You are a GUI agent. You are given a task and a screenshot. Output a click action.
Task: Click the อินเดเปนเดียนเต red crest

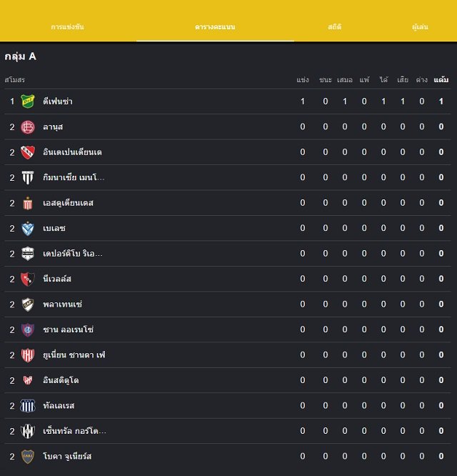coord(28,152)
